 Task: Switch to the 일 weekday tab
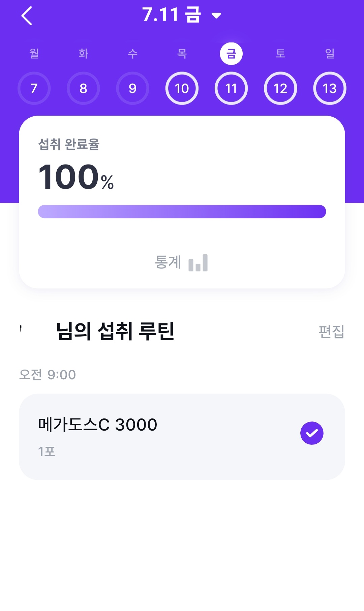[330, 53]
